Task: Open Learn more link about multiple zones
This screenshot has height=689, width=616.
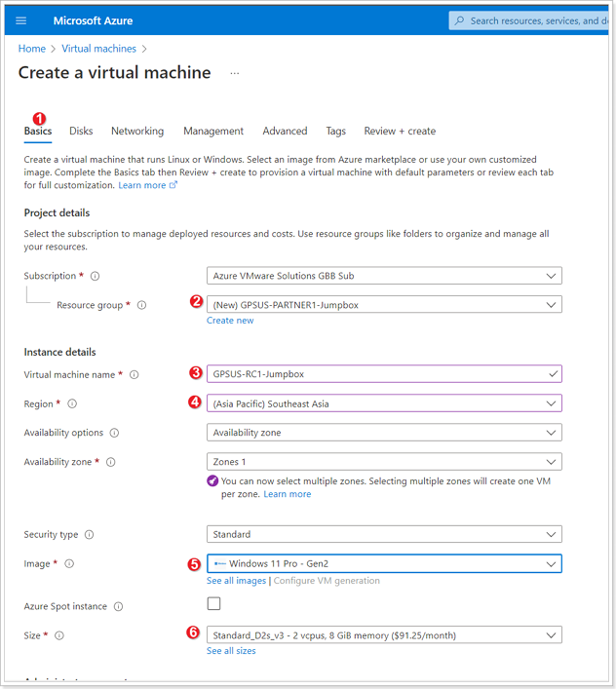Action: (x=287, y=494)
